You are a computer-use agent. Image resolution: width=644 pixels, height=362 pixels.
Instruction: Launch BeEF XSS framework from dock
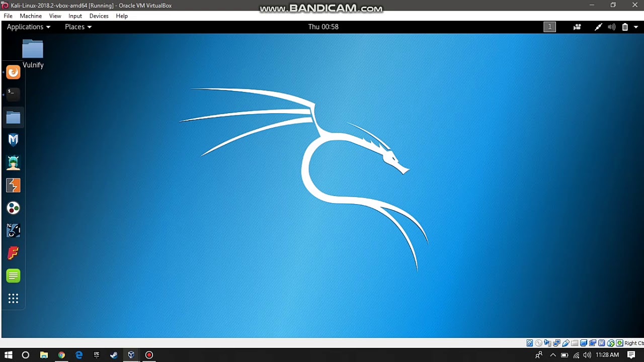(13, 231)
